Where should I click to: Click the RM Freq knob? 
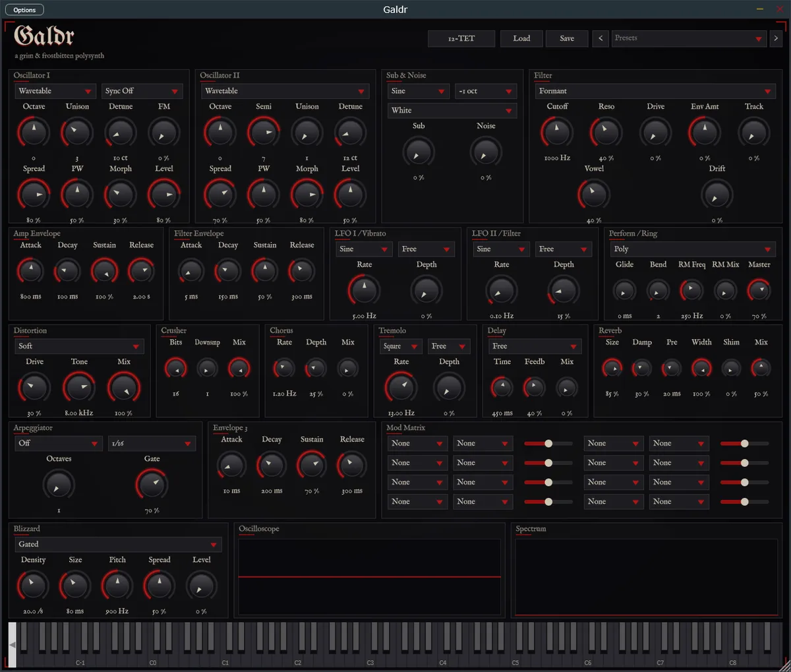click(x=691, y=290)
